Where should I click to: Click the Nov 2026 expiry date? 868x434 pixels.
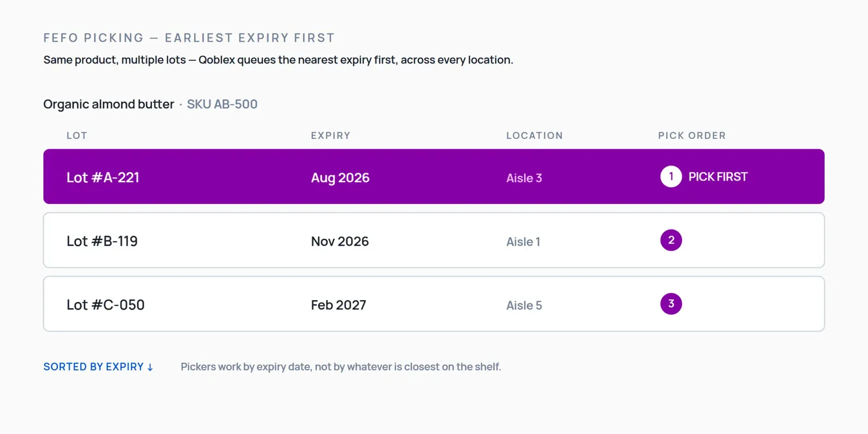tap(340, 241)
